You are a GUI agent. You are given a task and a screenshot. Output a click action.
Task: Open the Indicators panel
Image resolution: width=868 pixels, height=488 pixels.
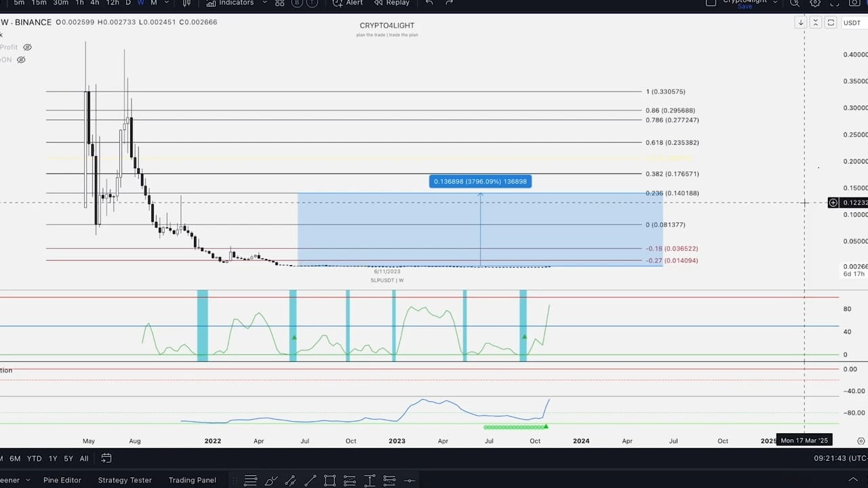(x=236, y=3)
